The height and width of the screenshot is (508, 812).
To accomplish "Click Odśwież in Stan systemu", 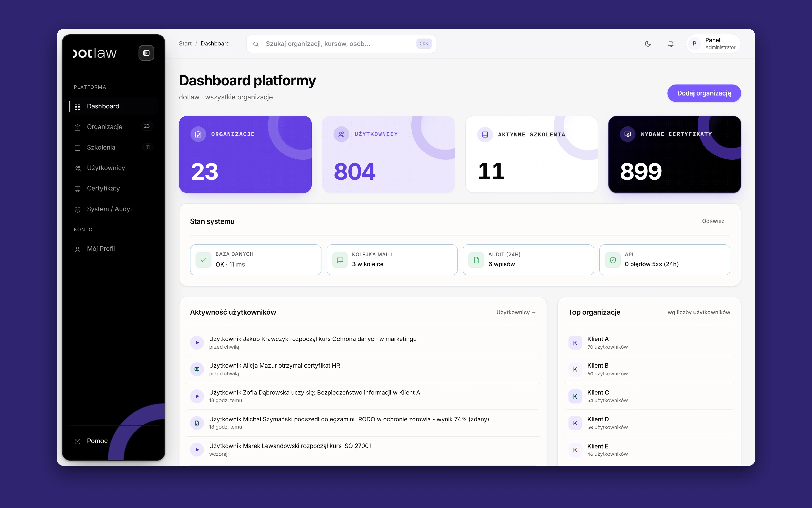I will [x=713, y=221].
